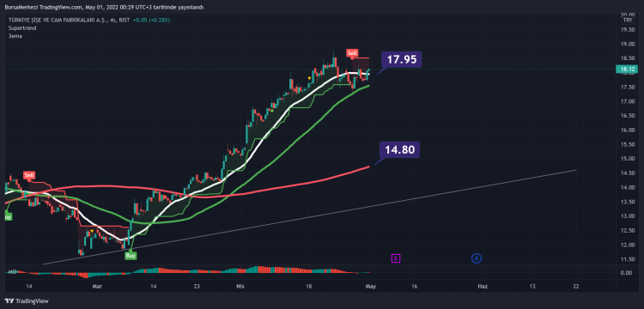This screenshot has width=644, height=309.
Task: Select the red Sell signal near 18.50
Action: pos(352,53)
